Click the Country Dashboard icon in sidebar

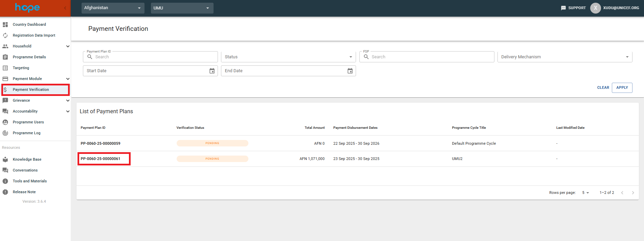coord(5,24)
